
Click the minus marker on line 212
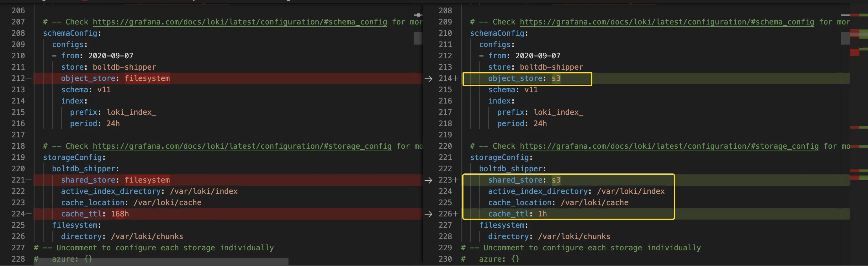point(29,78)
